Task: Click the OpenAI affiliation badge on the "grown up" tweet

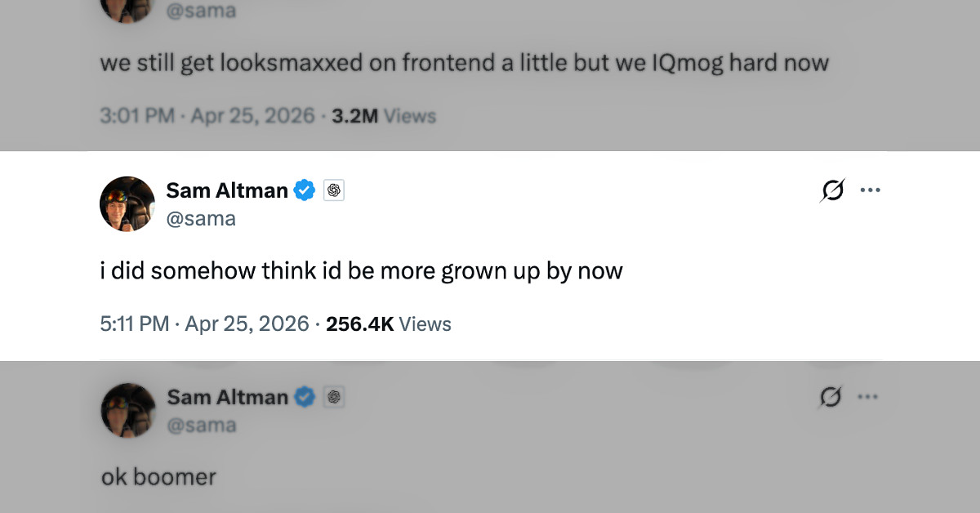Action: coord(333,191)
